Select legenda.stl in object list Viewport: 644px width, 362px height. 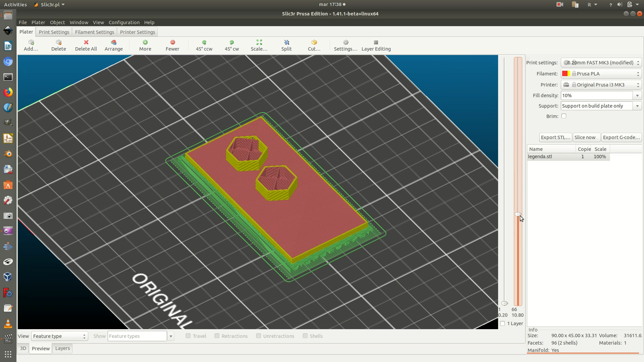click(569, 157)
